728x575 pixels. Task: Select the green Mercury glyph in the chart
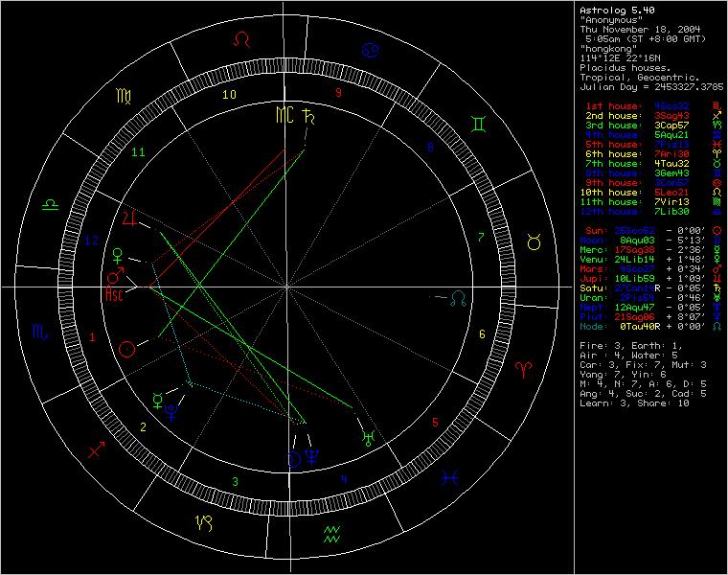coord(158,401)
